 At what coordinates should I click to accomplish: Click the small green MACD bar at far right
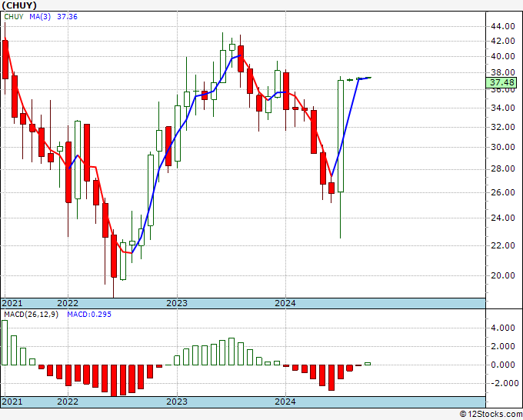point(368,364)
